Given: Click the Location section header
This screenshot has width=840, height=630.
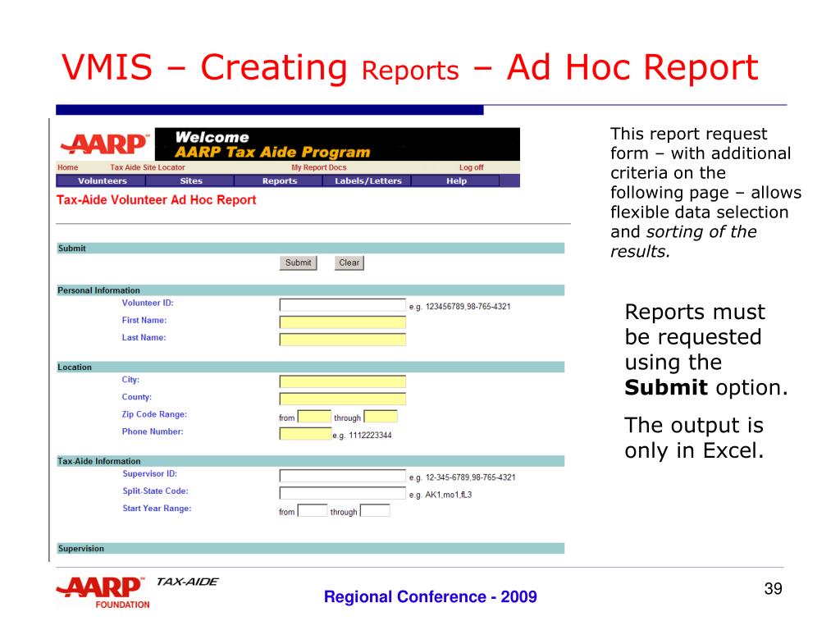Looking at the screenshot, I should tap(311, 367).
